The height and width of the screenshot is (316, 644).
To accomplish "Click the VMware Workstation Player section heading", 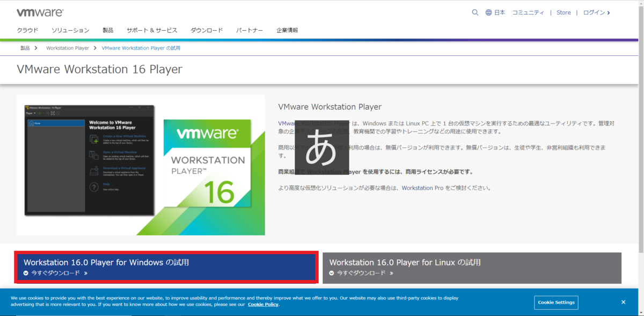I will pyautogui.click(x=330, y=107).
